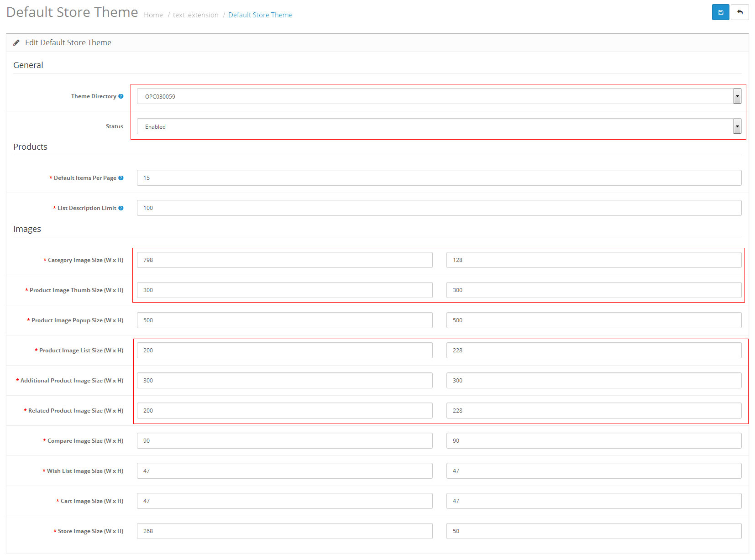
Task: Click Store Image Size height field
Action: tap(593, 531)
